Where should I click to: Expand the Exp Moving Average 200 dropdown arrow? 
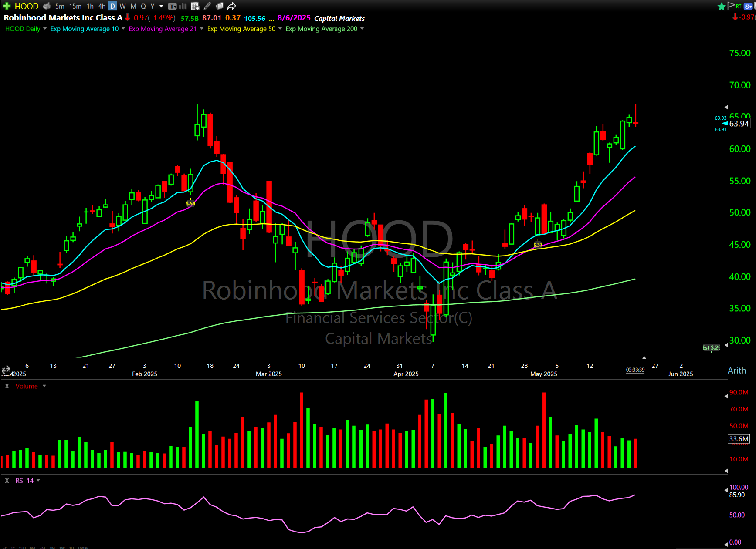(x=362, y=29)
